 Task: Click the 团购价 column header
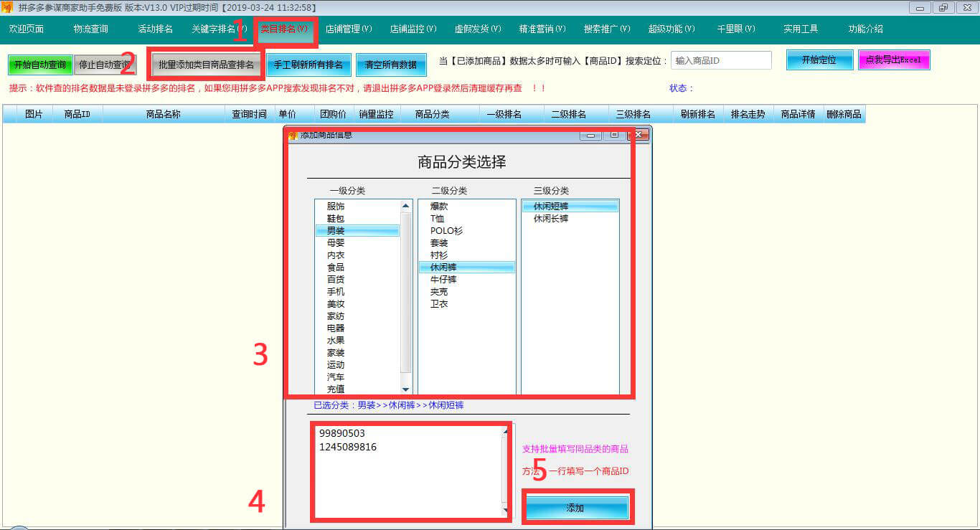333,114
